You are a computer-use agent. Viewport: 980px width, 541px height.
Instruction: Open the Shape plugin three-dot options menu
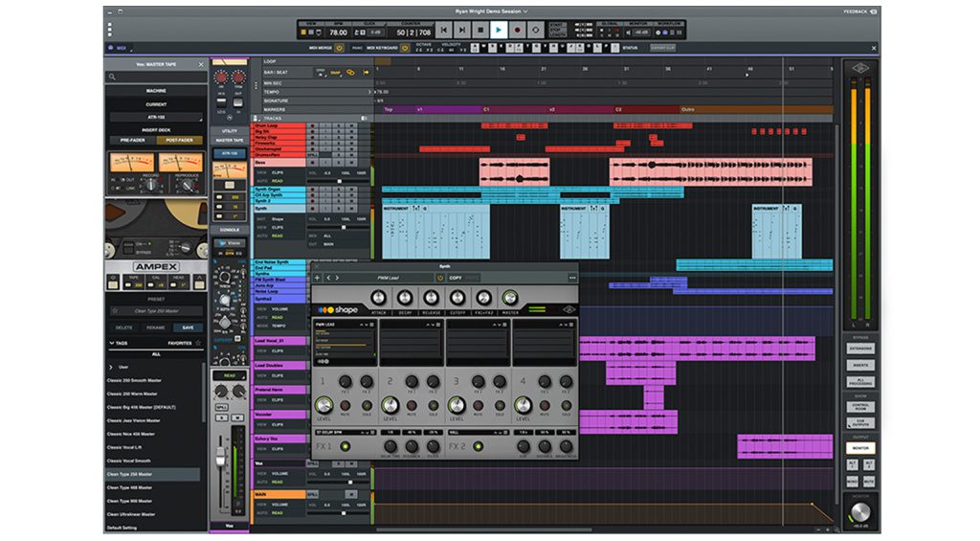coord(572,278)
